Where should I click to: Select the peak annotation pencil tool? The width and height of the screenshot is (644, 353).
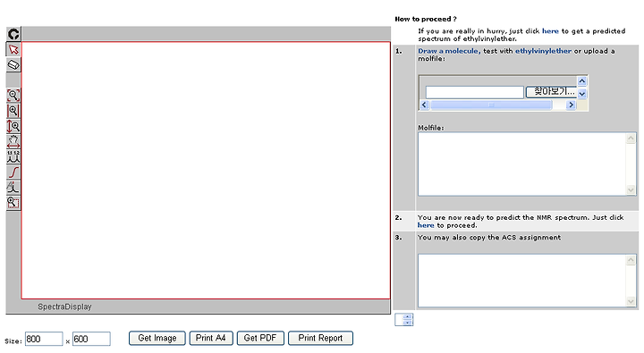click(13, 188)
